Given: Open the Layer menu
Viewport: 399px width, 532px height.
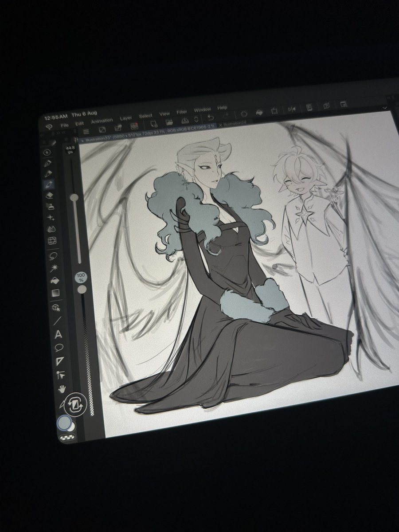Looking at the screenshot, I should (x=126, y=118).
